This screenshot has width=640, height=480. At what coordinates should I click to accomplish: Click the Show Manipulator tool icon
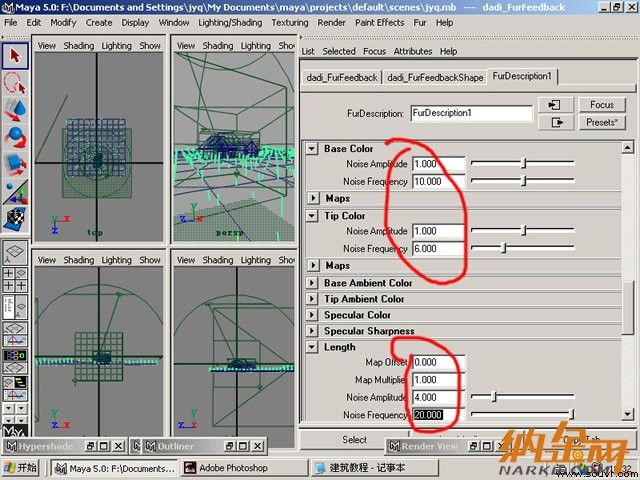[15, 192]
